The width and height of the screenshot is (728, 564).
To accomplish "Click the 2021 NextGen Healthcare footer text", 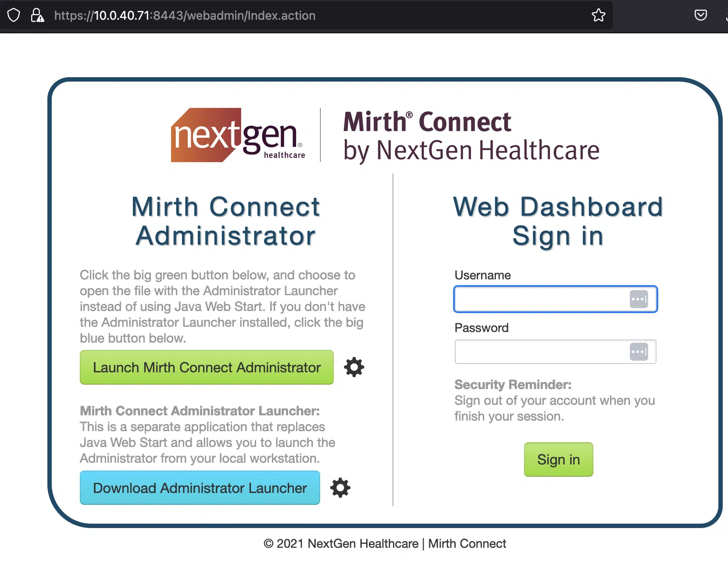I will 385,543.
